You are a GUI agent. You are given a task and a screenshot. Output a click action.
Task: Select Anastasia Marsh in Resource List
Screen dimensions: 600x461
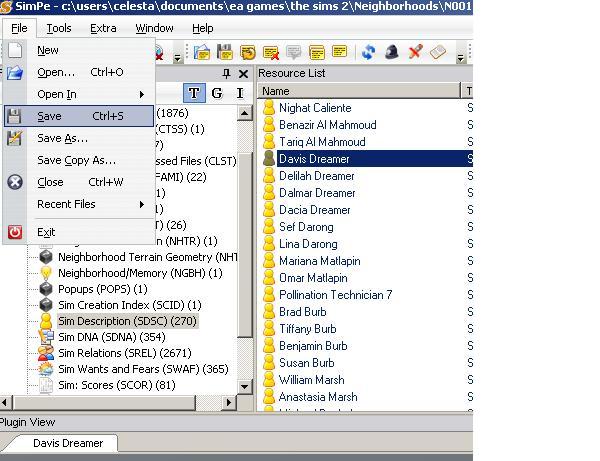(318, 397)
